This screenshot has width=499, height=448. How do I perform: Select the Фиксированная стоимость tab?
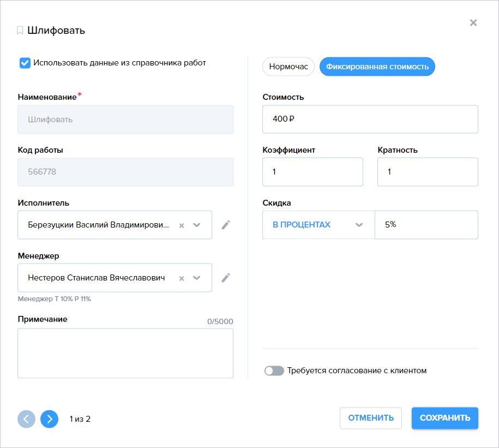(377, 67)
